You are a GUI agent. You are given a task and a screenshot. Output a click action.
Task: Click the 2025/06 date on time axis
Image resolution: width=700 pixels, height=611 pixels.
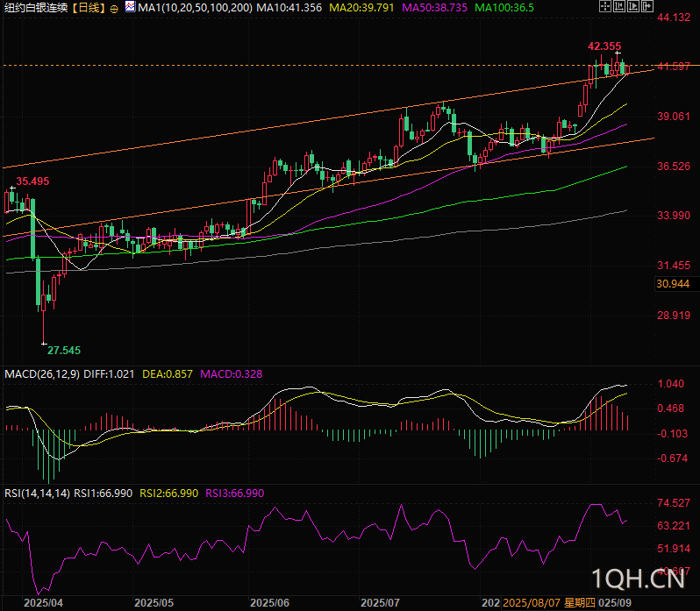[269, 603]
